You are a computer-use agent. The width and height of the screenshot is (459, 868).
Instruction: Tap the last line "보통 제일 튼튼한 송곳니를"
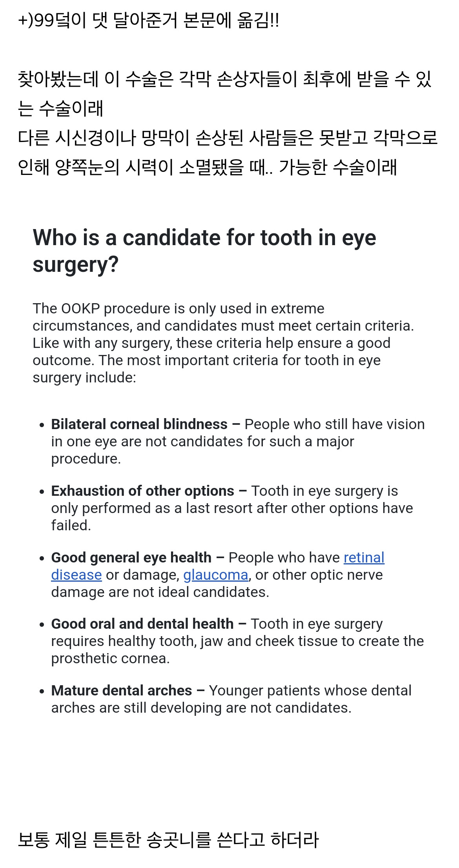(168, 840)
